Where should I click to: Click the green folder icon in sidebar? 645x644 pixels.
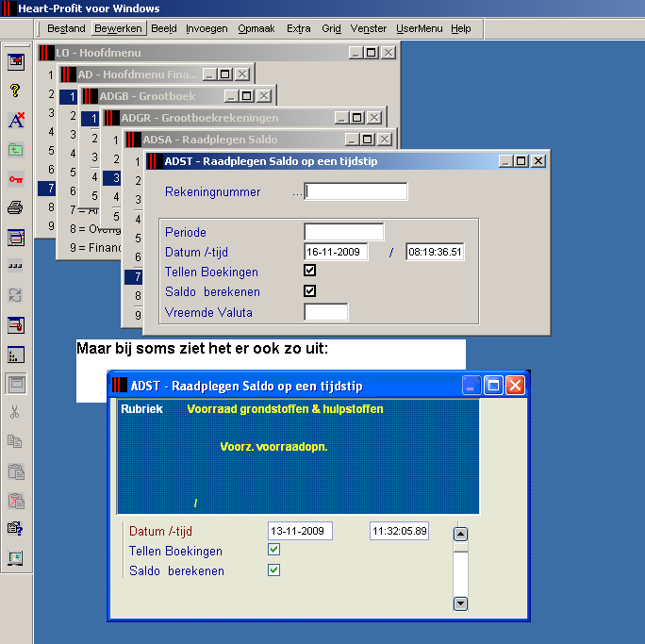click(16, 150)
